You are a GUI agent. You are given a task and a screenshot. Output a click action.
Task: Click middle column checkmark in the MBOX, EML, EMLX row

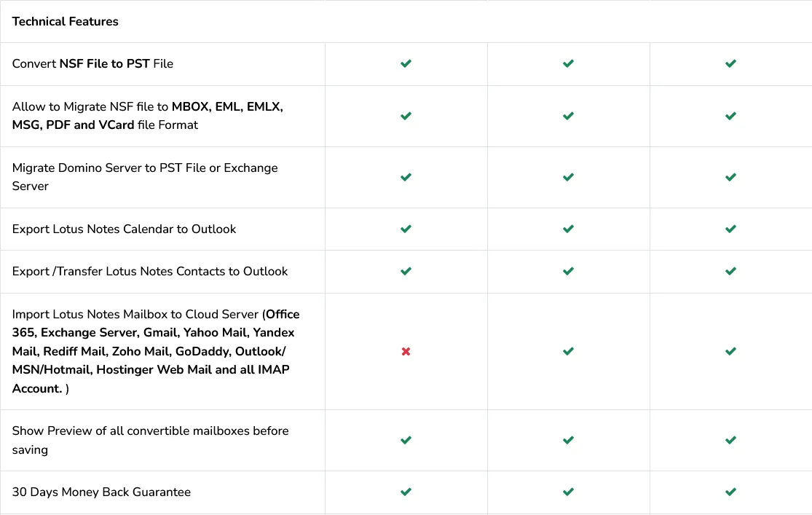(568, 117)
